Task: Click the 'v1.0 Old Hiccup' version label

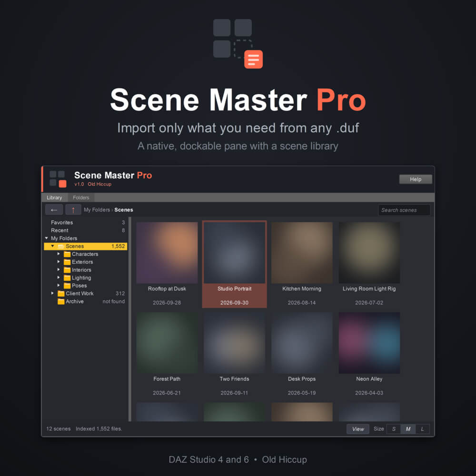Action: pos(93,184)
